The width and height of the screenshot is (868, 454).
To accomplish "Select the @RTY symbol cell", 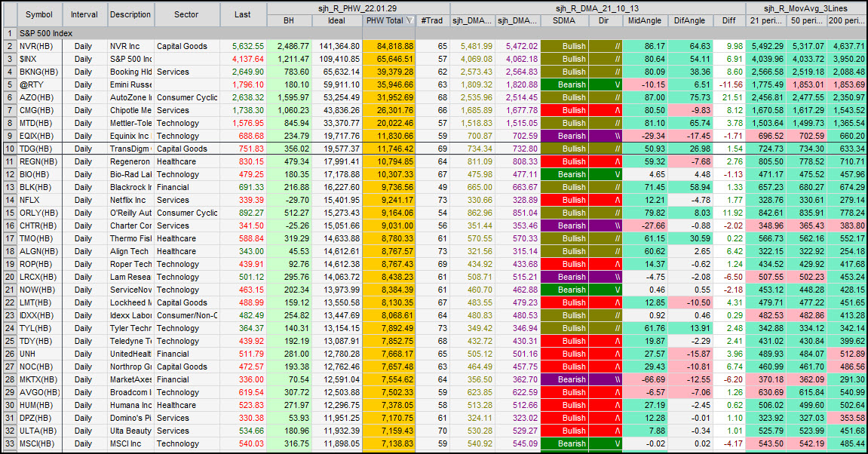I will (x=40, y=84).
